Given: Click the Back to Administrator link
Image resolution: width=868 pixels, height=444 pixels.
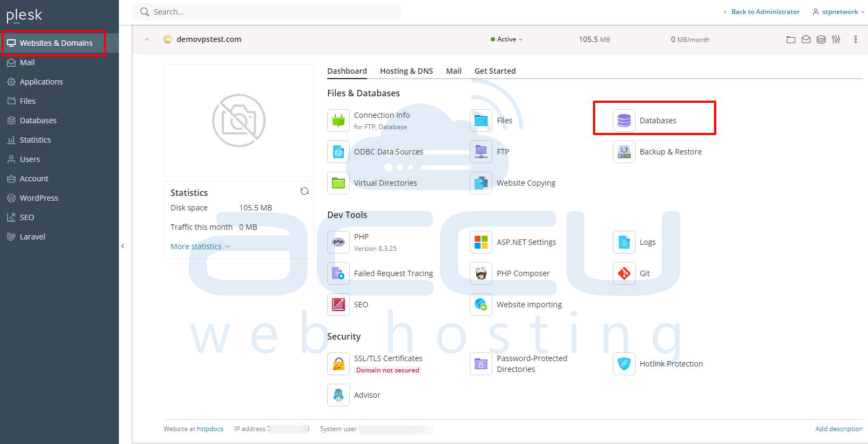Looking at the screenshot, I should (765, 12).
